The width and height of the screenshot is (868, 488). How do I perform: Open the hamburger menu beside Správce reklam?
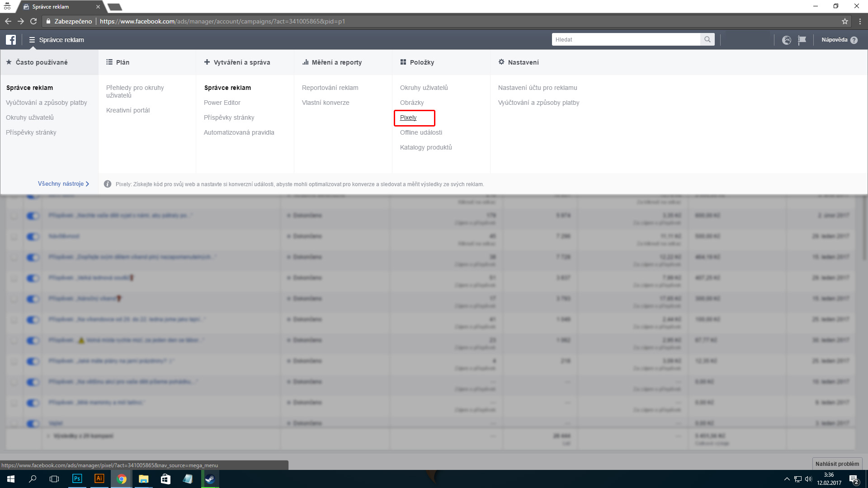(x=32, y=40)
